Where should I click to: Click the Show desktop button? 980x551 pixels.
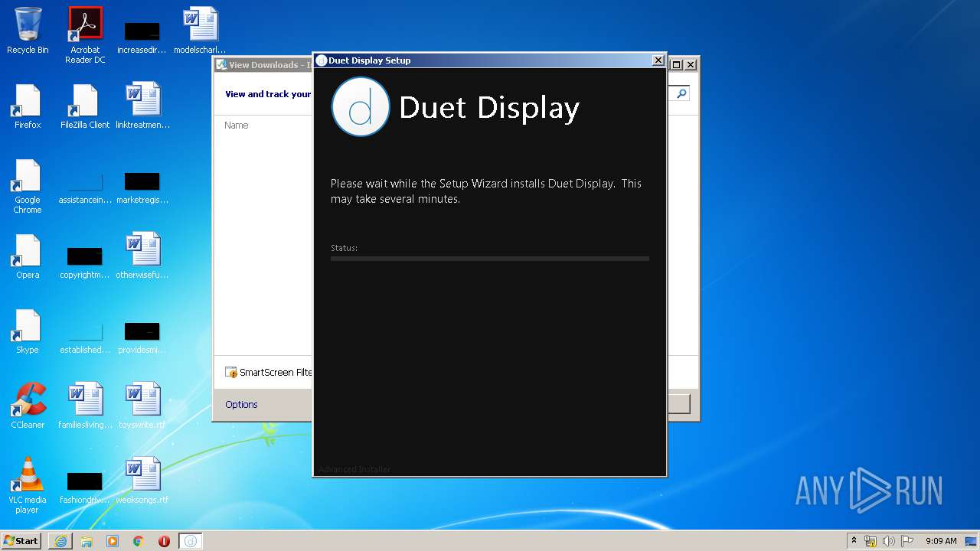(972, 541)
